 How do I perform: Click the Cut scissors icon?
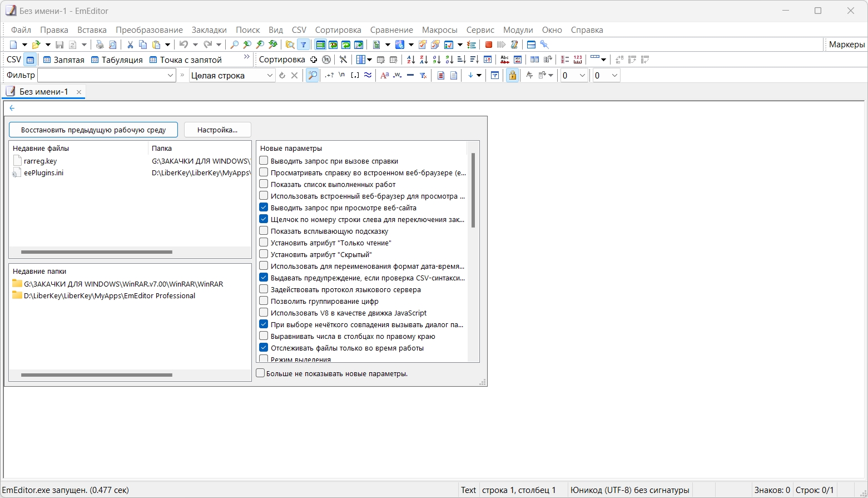[130, 45]
